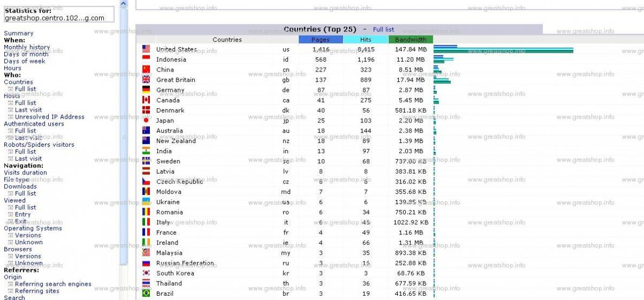644x300 pixels.
Task: Open the File type link
Action: (x=16, y=180)
